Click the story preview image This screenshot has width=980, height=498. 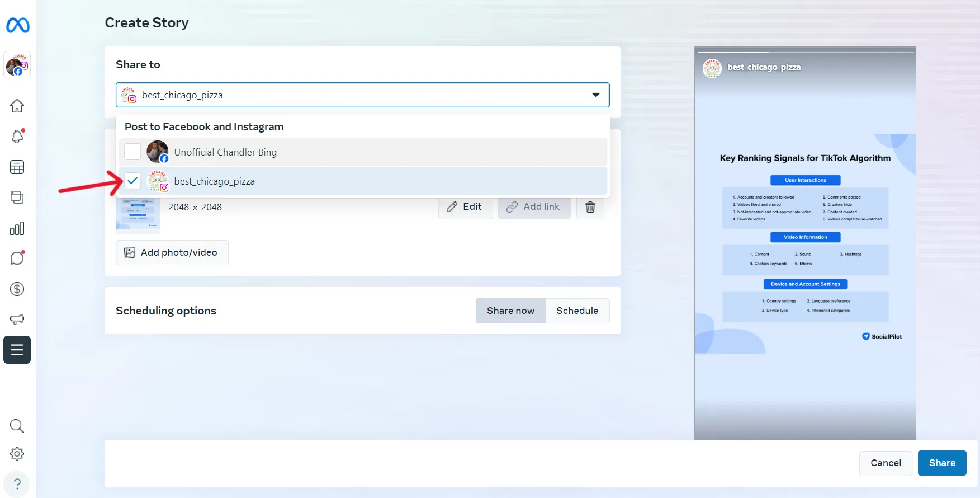[x=804, y=243]
